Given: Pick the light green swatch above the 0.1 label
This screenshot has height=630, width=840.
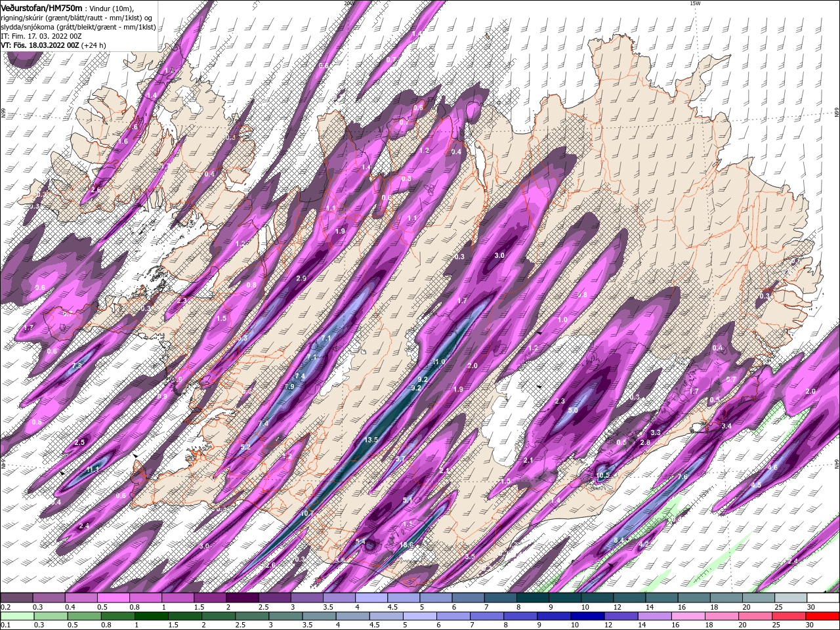Looking at the screenshot, I should pos(17,616).
